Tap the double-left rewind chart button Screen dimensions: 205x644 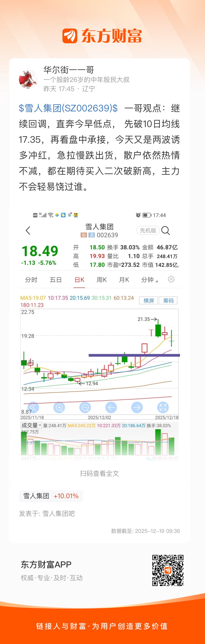coord(33,408)
